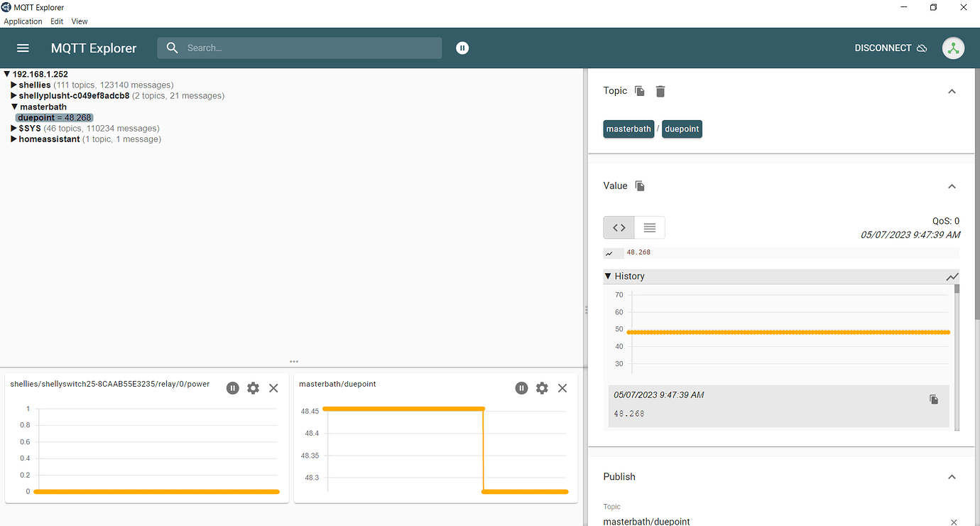Collapse the 192.168.1.252 root node

pos(7,74)
